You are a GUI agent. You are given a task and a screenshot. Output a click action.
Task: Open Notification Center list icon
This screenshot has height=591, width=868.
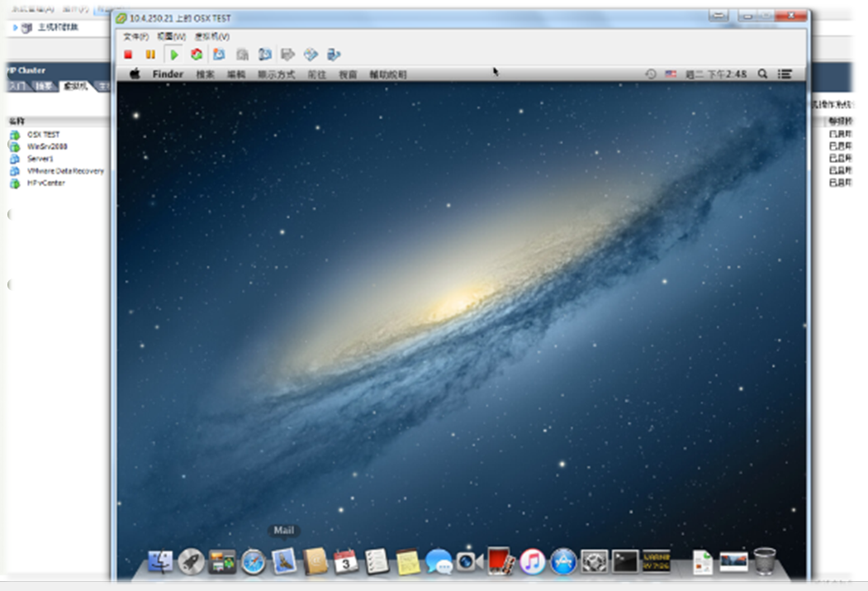pos(785,74)
